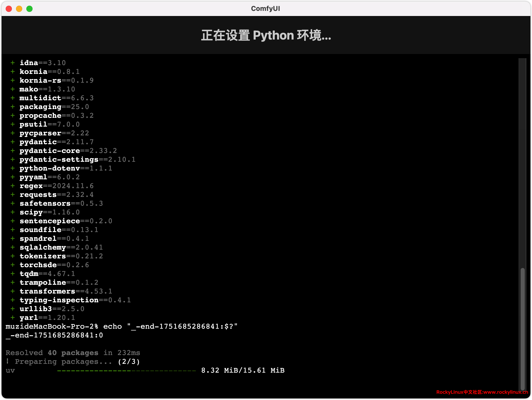Image resolution: width=532 pixels, height=400 pixels.
Task: Click the plus sign beside yarl
Action: pos(13,318)
